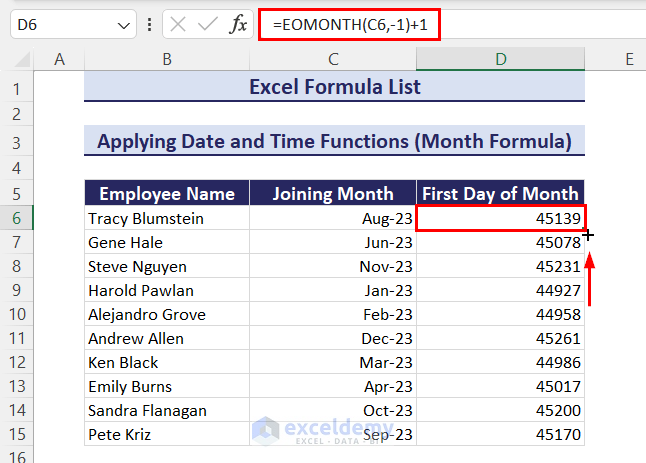Screen dimensions: 646x463
Task: Click the Insert Function fx icon
Action: coord(238,24)
